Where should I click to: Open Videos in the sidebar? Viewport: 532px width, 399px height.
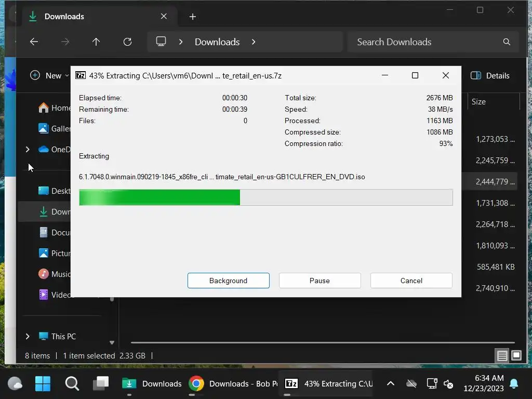click(x=54, y=295)
